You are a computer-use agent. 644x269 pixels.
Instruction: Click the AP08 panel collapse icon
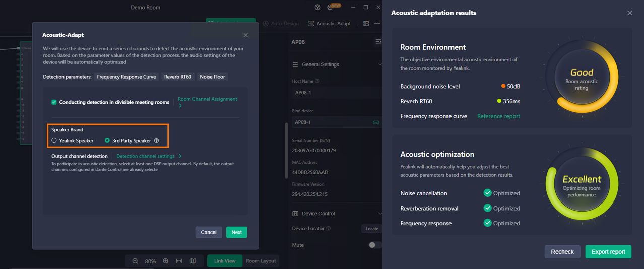(x=378, y=42)
